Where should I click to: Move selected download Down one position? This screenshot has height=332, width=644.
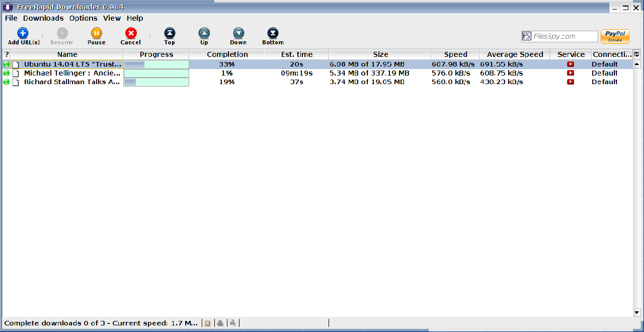238,34
